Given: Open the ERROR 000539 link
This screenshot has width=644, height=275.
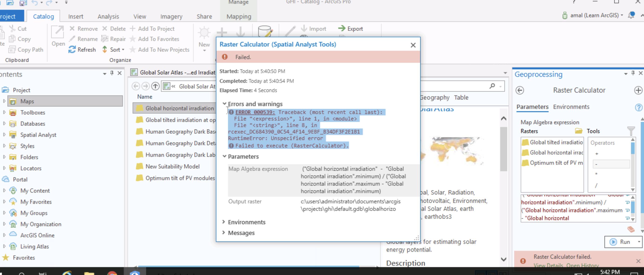Looking at the screenshot, I should [x=255, y=112].
